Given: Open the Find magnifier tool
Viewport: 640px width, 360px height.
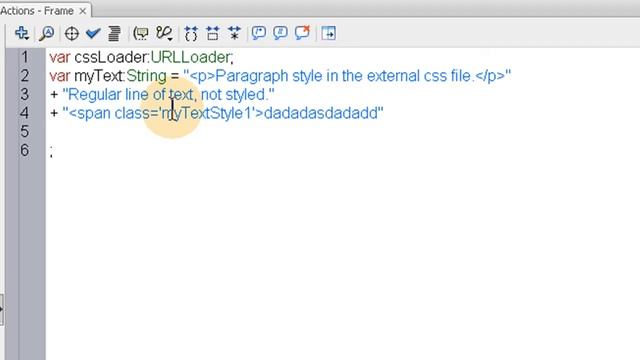Looking at the screenshot, I should (47, 33).
